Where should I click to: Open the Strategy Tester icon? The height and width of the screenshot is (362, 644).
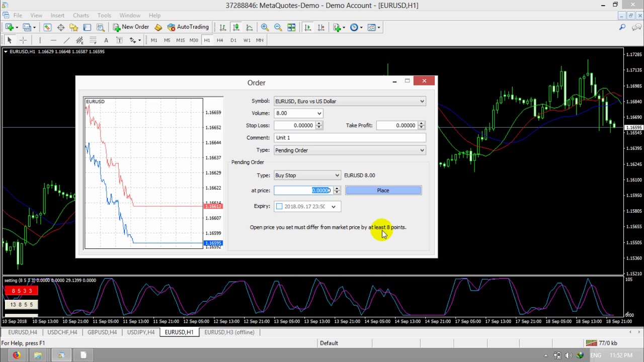(100, 27)
